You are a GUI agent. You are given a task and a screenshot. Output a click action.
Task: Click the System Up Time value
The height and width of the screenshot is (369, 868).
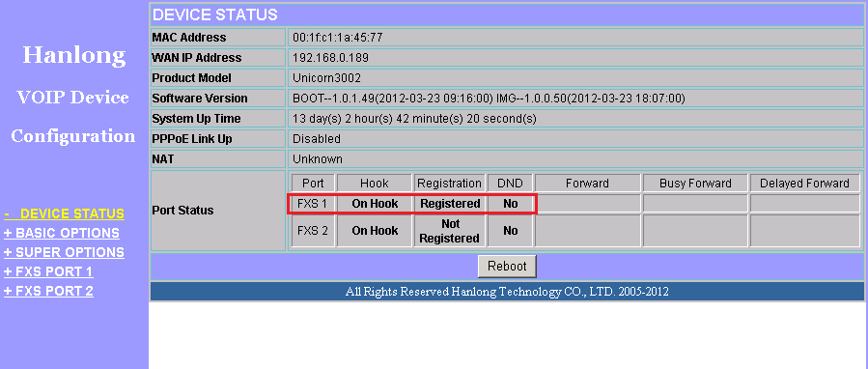coord(414,119)
